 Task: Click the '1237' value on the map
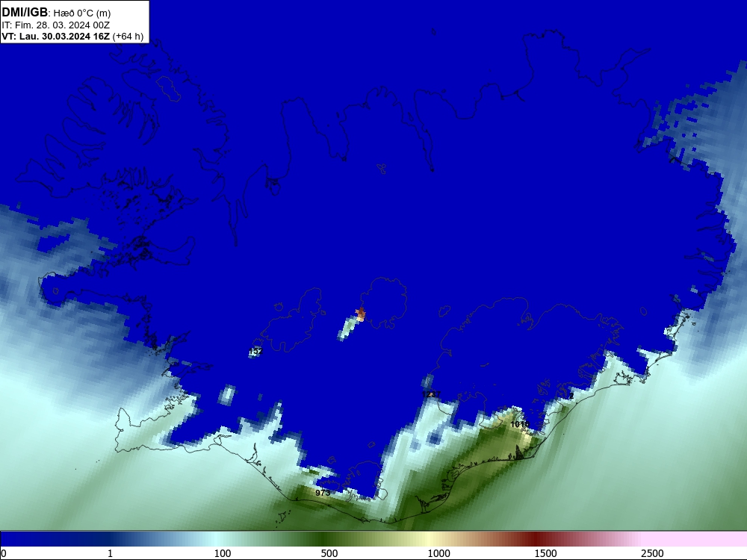click(x=432, y=394)
